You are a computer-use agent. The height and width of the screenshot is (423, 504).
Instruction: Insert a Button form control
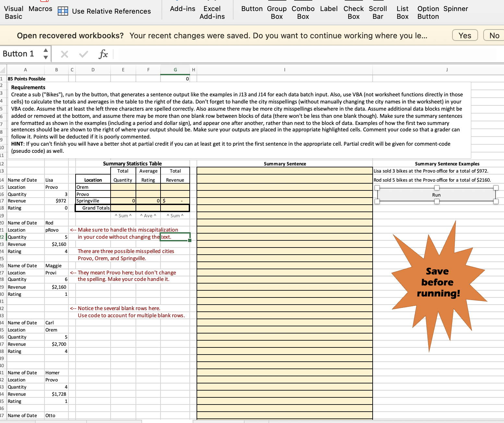click(x=252, y=9)
